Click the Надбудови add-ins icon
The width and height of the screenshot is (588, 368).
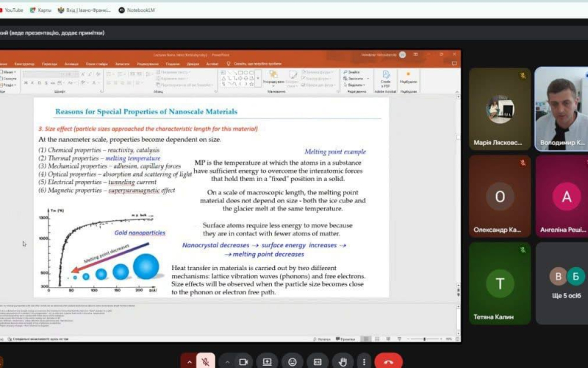point(408,78)
